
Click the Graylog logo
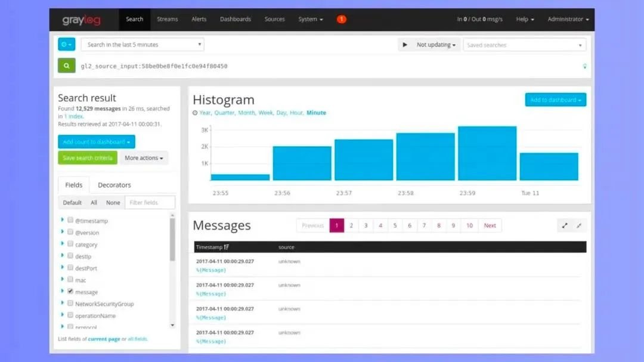click(81, 20)
